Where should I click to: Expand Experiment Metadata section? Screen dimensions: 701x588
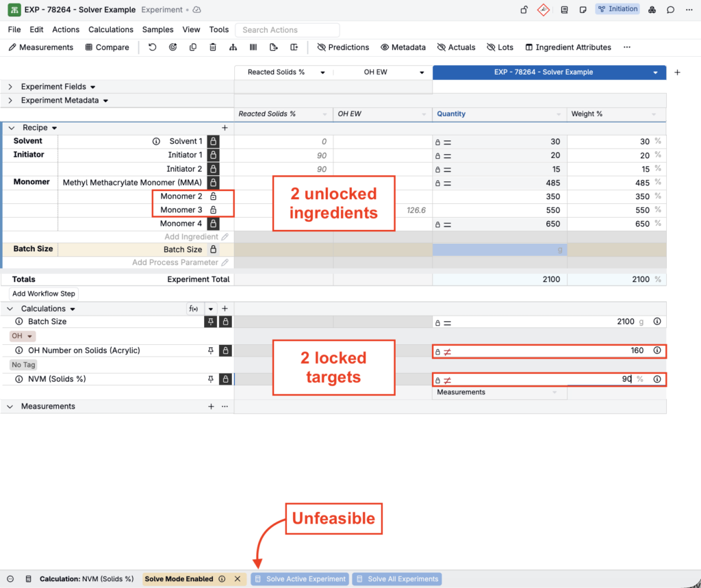click(10, 101)
